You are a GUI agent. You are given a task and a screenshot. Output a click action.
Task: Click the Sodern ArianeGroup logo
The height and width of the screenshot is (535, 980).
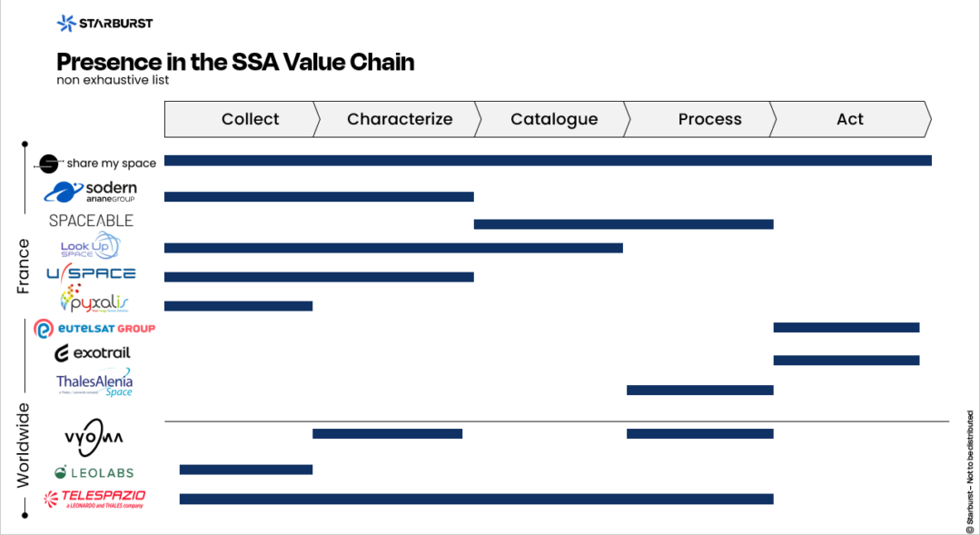coord(91,192)
